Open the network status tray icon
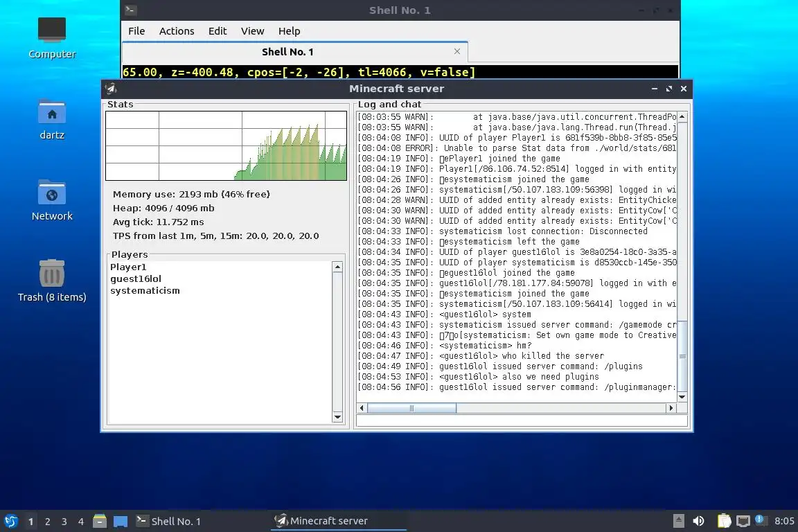This screenshot has width=798, height=532. [743, 521]
